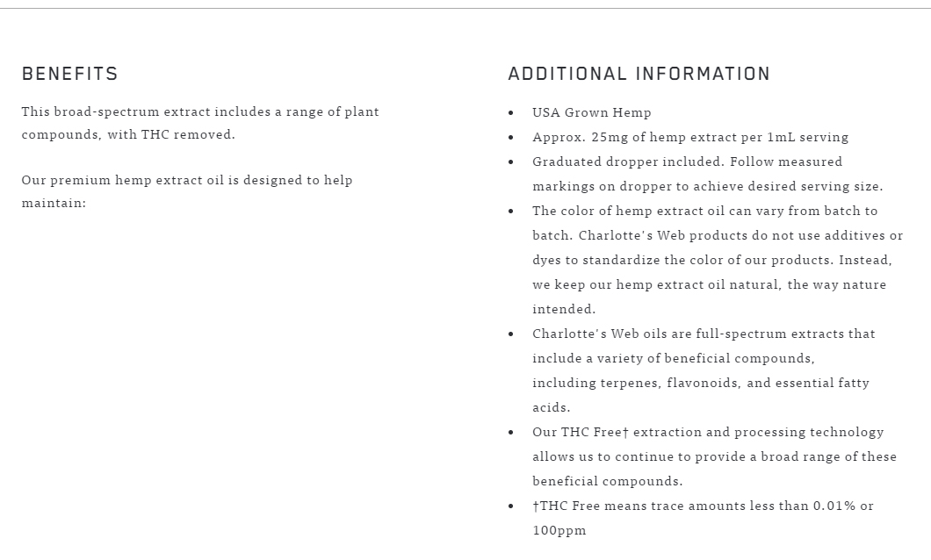This screenshot has width=931, height=560.
Task: Click the word "terpenes" in the list
Action: (x=630, y=383)
